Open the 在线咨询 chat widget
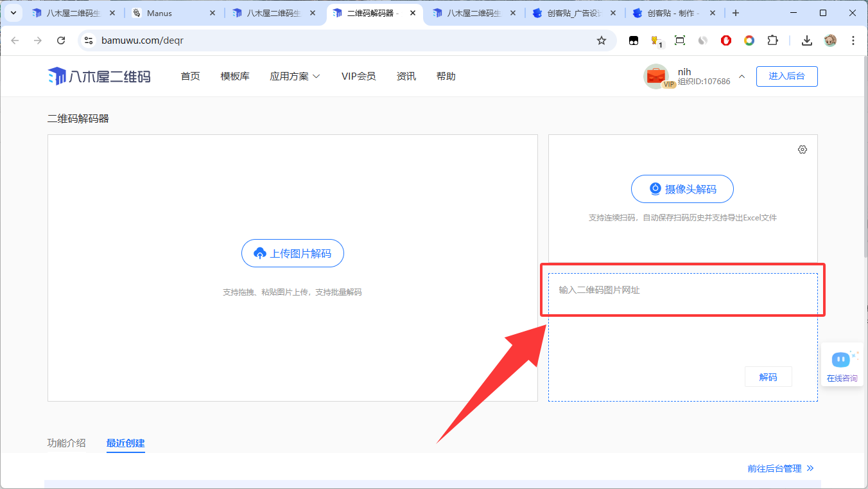The height and width of the screenshot is (489, 868). pyautogui.click(x=842, y=366)
